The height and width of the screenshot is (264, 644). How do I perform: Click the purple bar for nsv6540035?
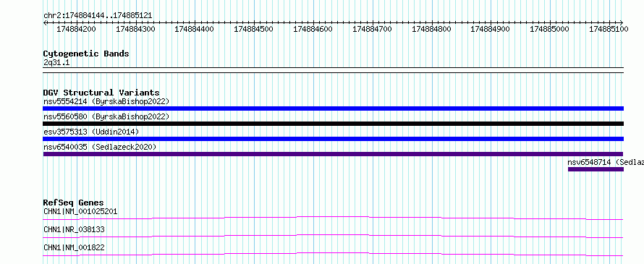click(333, 154)
